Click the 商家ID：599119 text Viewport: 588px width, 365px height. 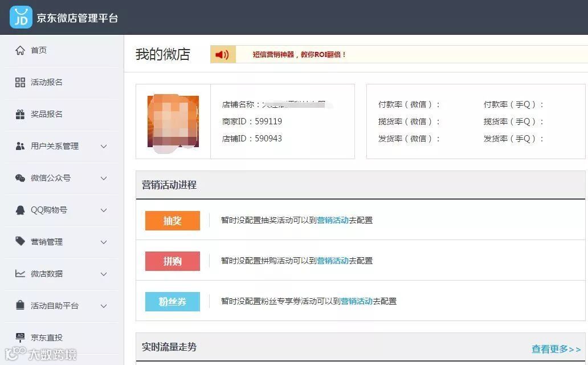(x=252, y=121)
